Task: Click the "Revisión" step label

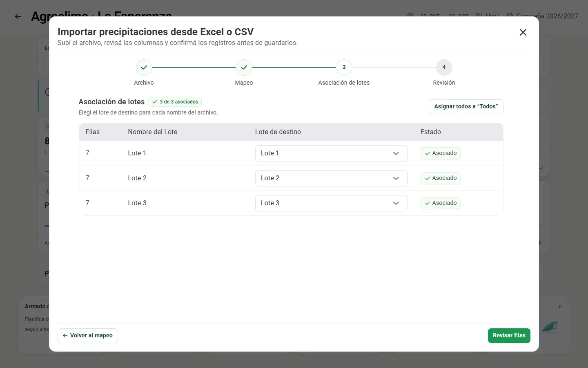Action: 444,83
